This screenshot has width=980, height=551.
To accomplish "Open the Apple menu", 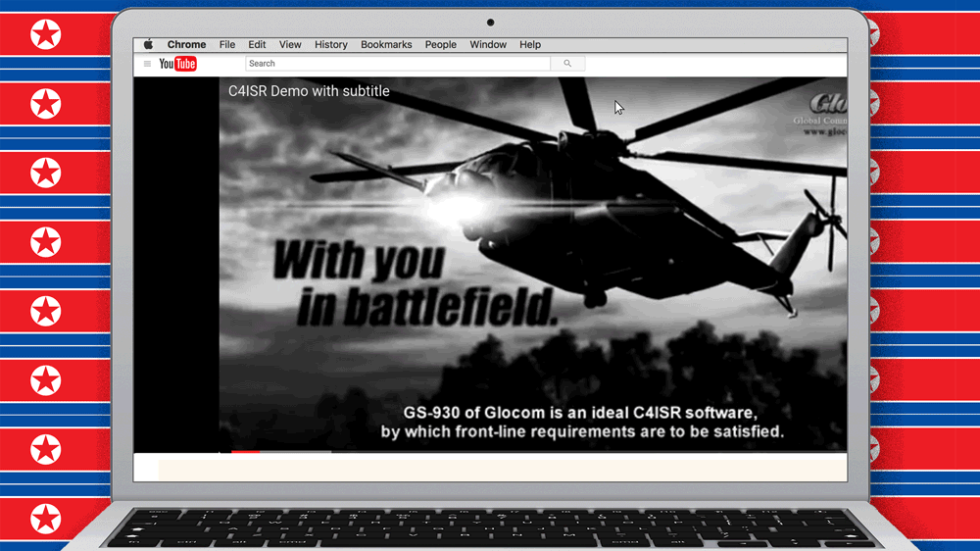I will (148, 44).
